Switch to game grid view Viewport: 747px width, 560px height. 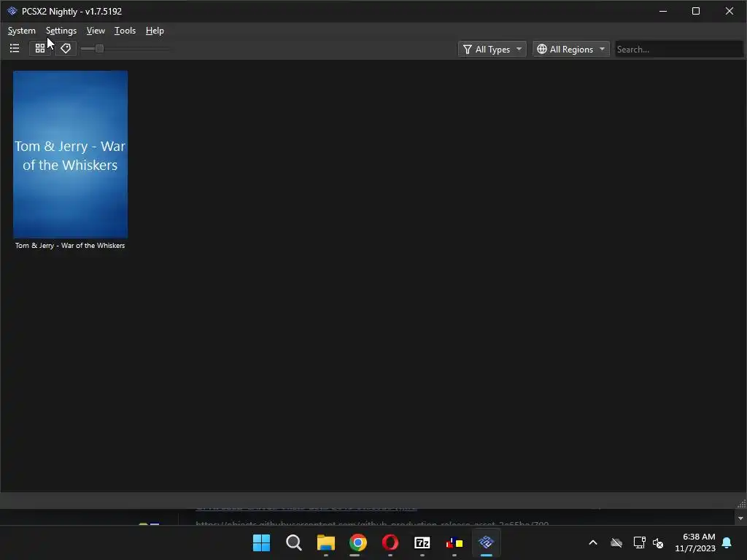[x=40, y=49]
